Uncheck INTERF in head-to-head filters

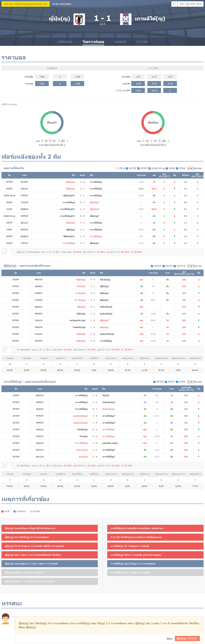tap(127, 169)
